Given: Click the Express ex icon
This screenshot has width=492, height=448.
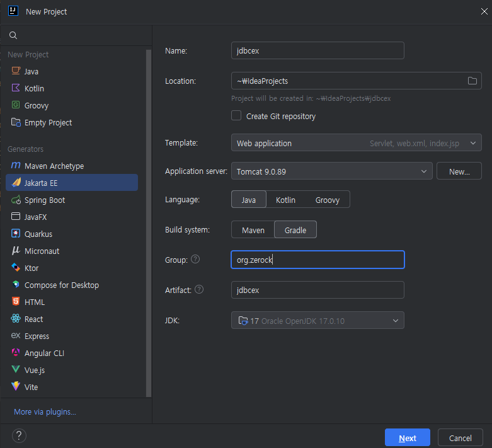Looking at the screenshot, I should pos(16,336).
